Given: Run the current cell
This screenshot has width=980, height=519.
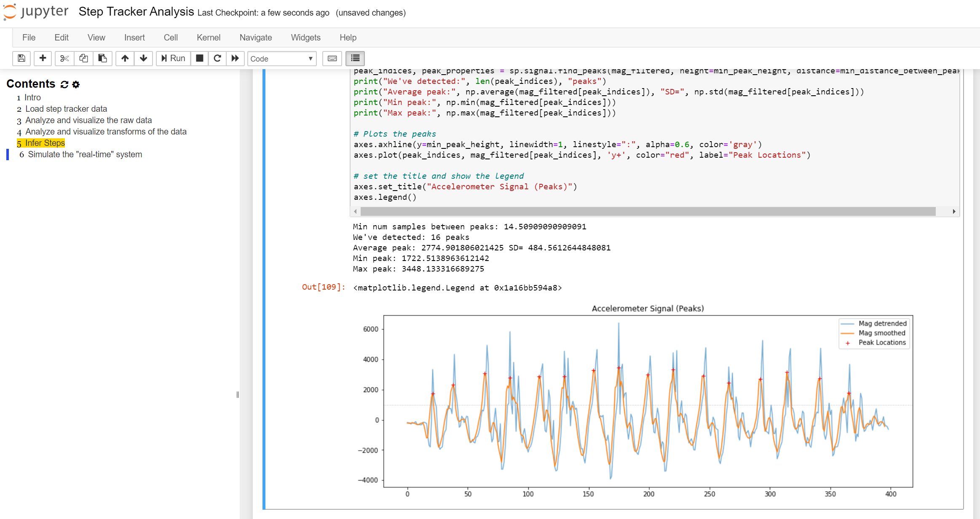Looking at the screenshot, I should tap(173, 59).
